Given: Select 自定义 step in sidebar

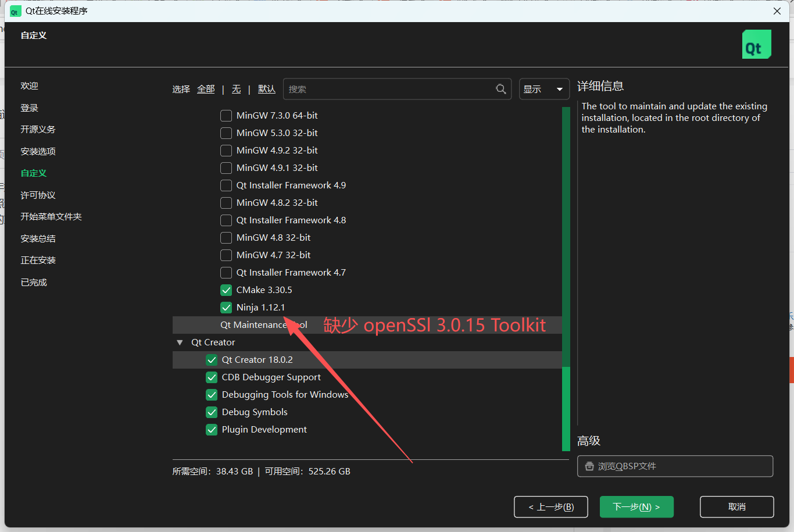Looking at the screenshot, I should click(x=34, y=173).
